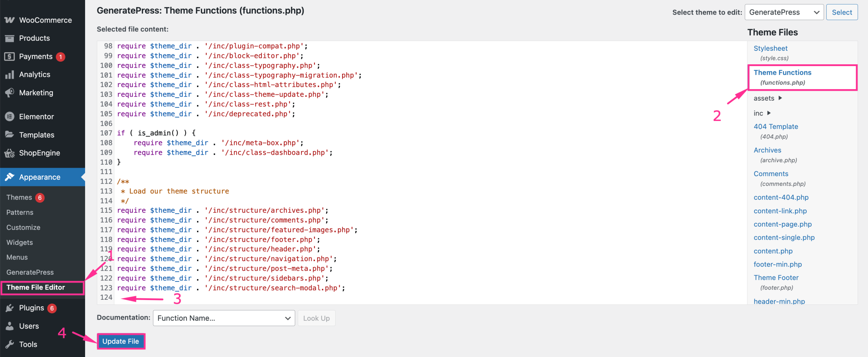Image resolution: width=868 pixels, height=357 pixels.
Task: Click line requiring class-dashboard.php
Action: pos(233,152)
